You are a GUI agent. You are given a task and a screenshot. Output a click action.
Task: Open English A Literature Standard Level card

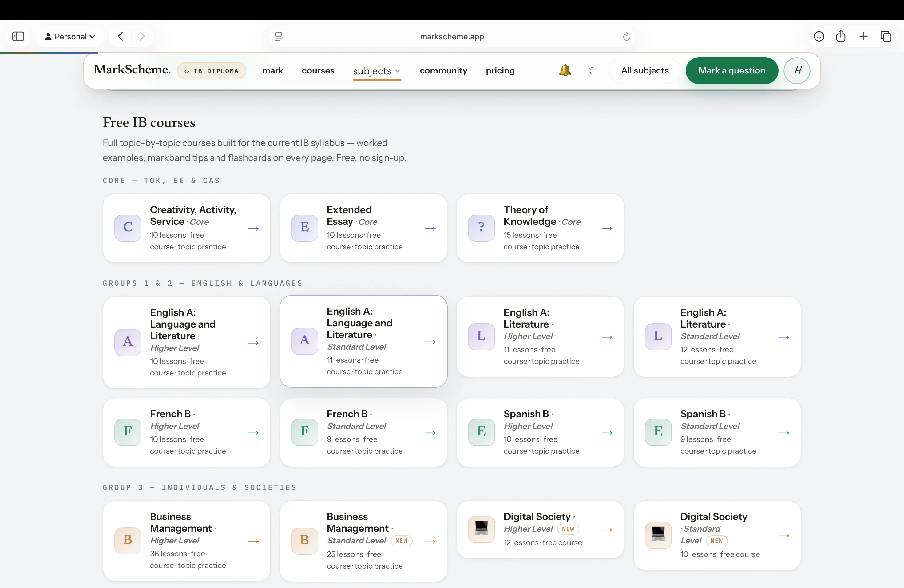717,336
